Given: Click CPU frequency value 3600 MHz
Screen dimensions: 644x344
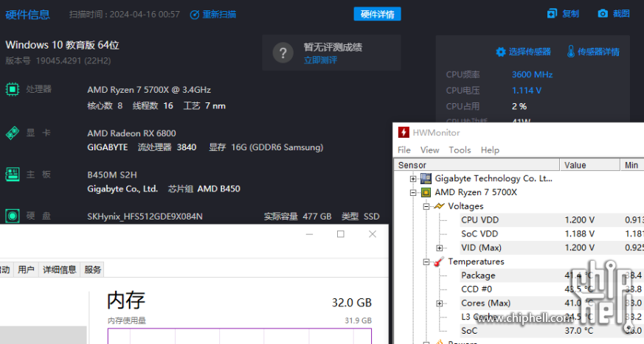Looking at the screenshot, I should point(533,74).
